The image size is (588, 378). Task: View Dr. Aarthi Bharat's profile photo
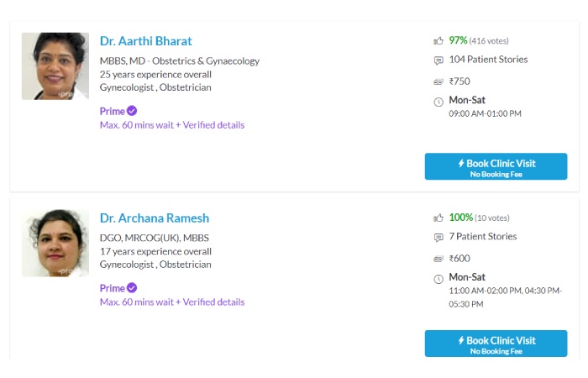(x=55, y=66)
